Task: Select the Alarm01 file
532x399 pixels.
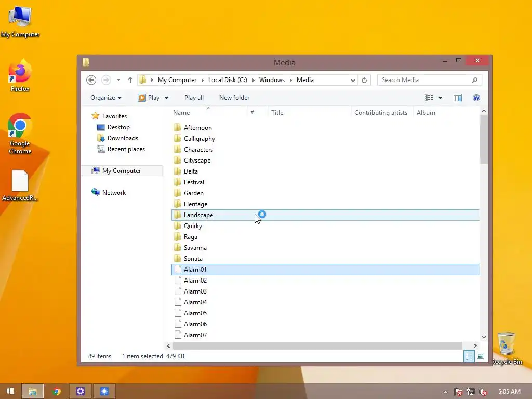Action: pos(325,270)
